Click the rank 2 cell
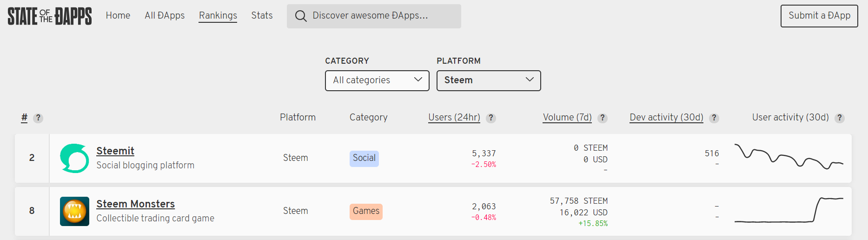 (x=32, y=158)
